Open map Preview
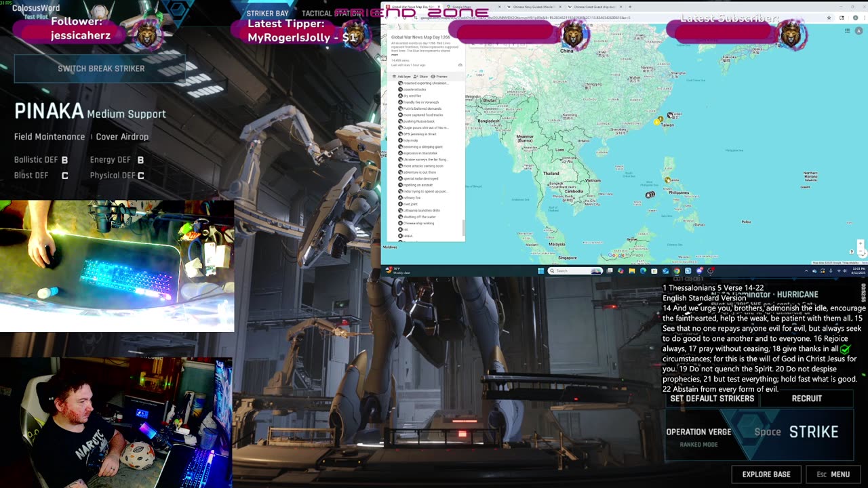The width and height of the screenshot is (868, 488). pos(439,77)
